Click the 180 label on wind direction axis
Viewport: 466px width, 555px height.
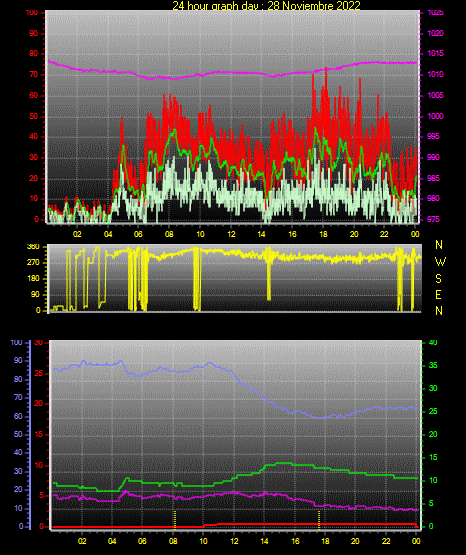(x=33, y=279)
